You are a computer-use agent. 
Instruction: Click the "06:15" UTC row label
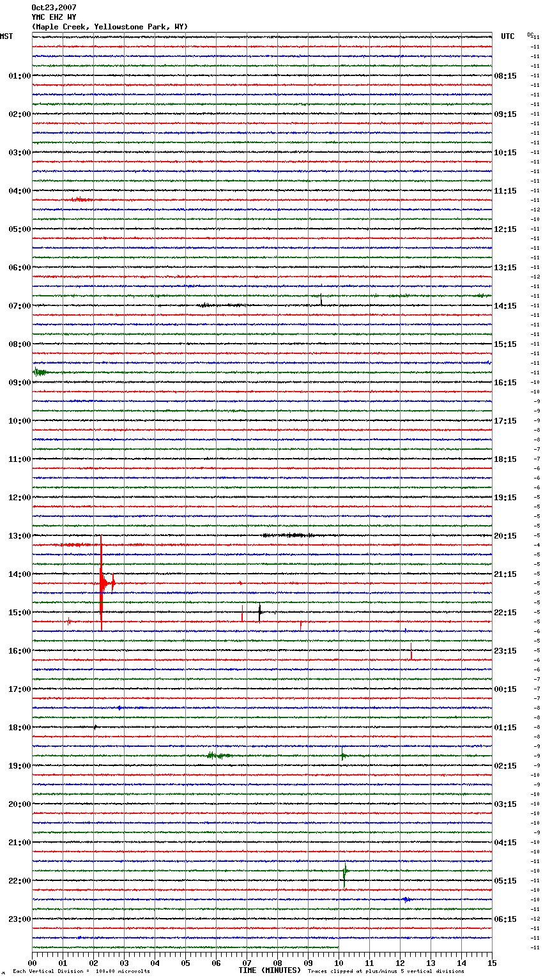[x=505, y=919]
